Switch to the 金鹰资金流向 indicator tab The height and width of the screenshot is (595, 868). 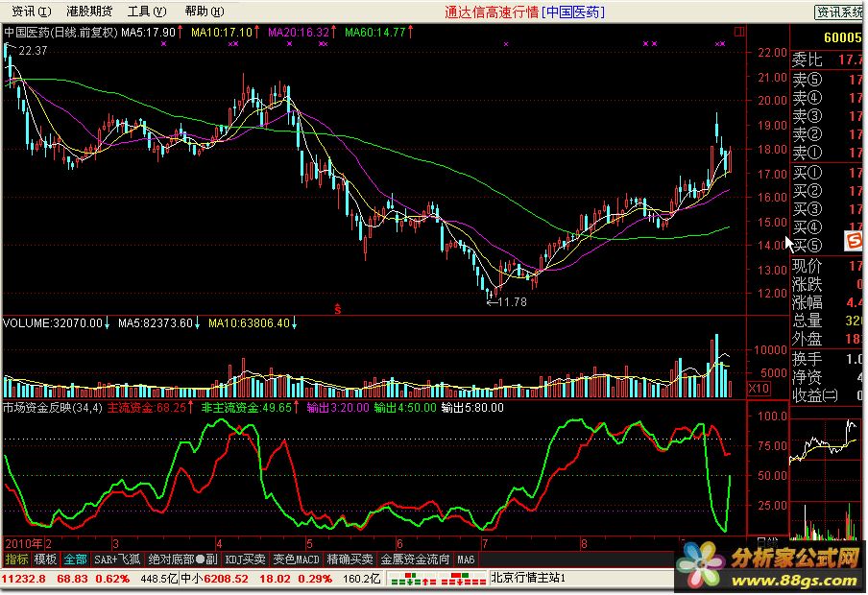tap(415, 559)
